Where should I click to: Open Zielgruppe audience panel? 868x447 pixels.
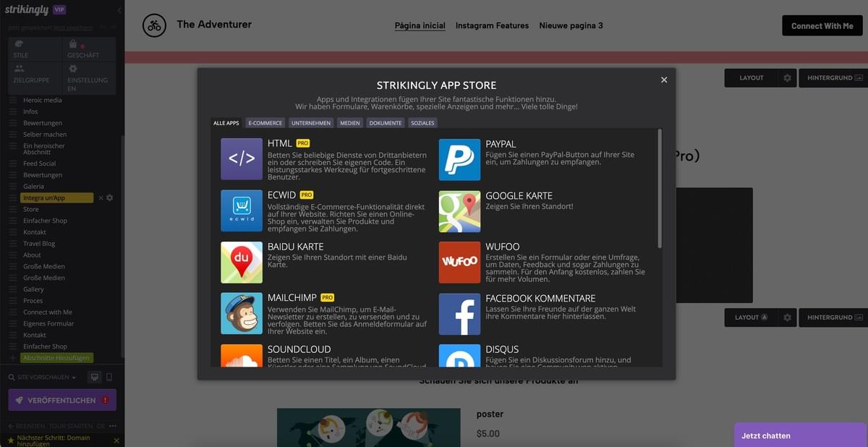pyautogui.click(x=35, y=79)
